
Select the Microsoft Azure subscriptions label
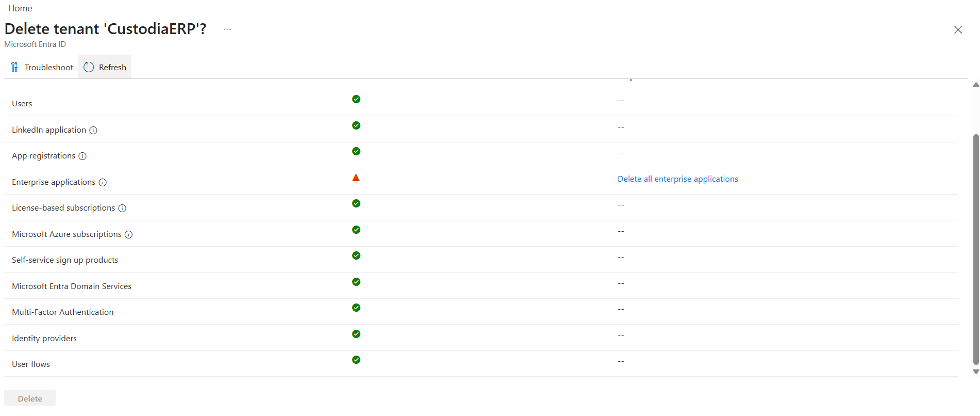pyautogui.click(x=67, y=234)
